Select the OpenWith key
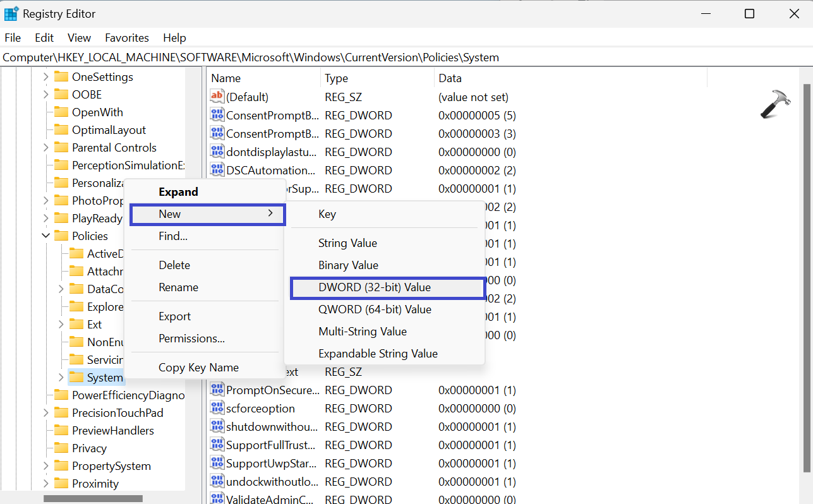 point(97,112)
